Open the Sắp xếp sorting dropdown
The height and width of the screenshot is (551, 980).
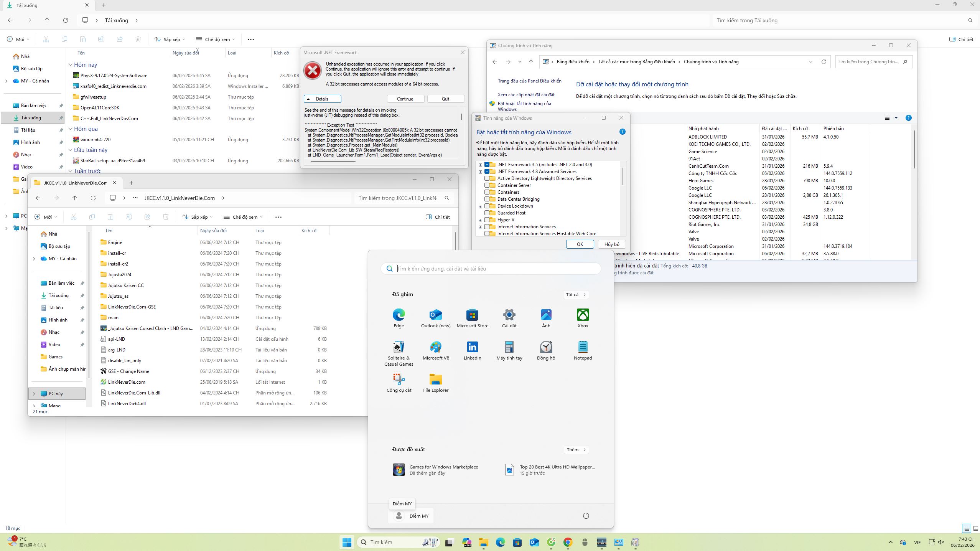[x=170, y=39]
